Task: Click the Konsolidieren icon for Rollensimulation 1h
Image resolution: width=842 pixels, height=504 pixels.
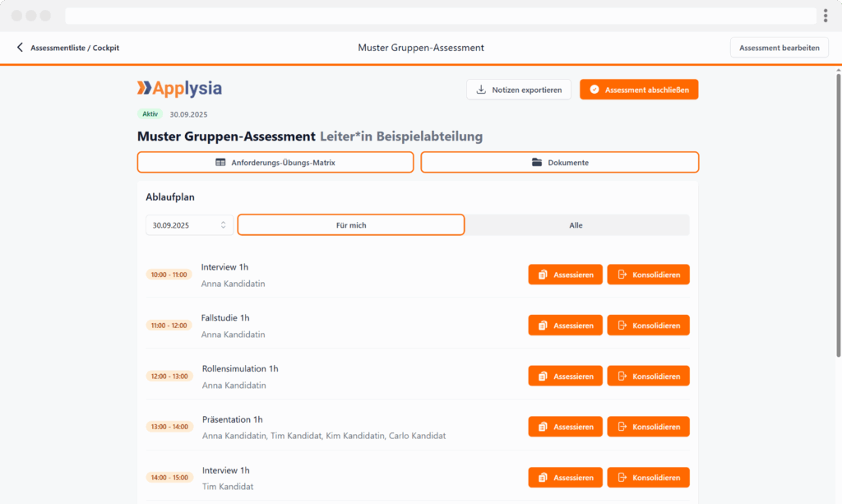Action: coord(622,376)
